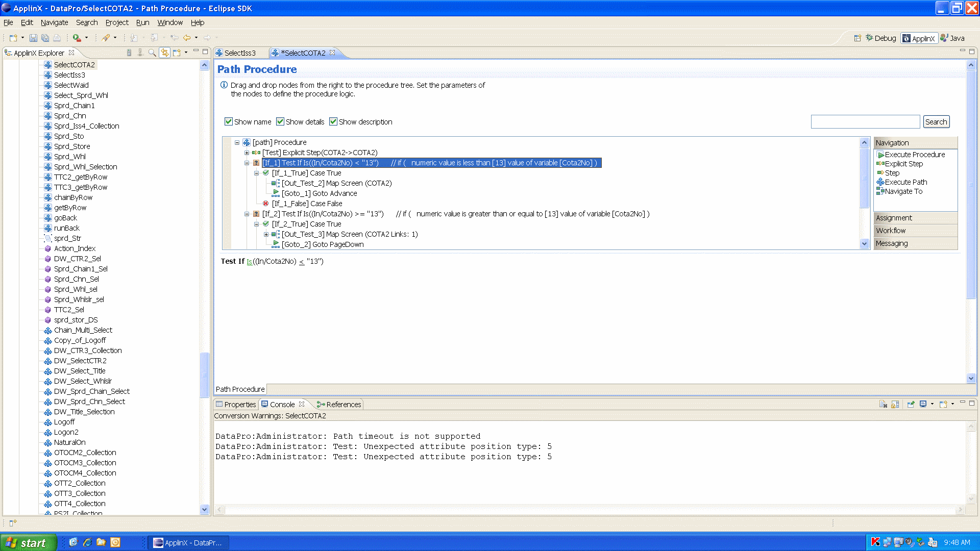
Task: Open the Windows Start menu
Action: (x=28, y=543)
